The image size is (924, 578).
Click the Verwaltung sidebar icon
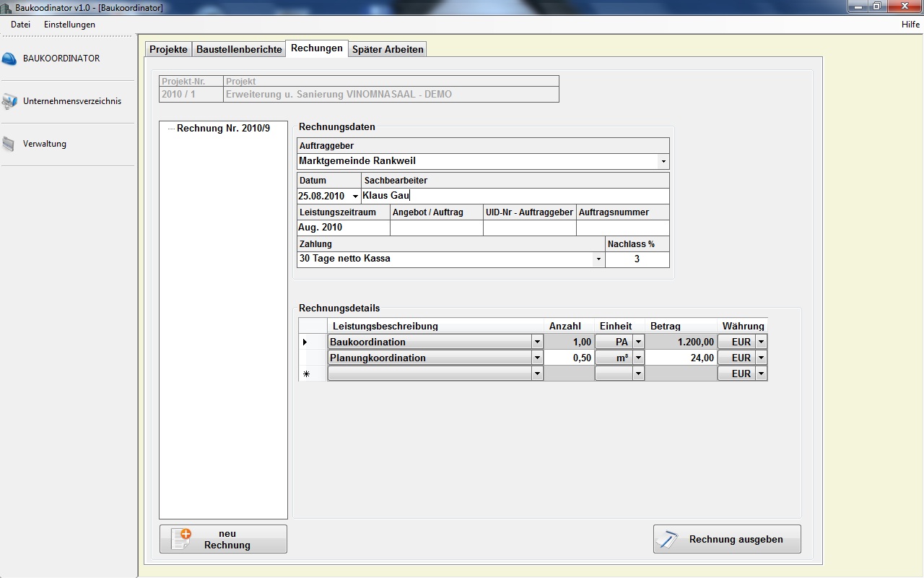coord(9,144)
